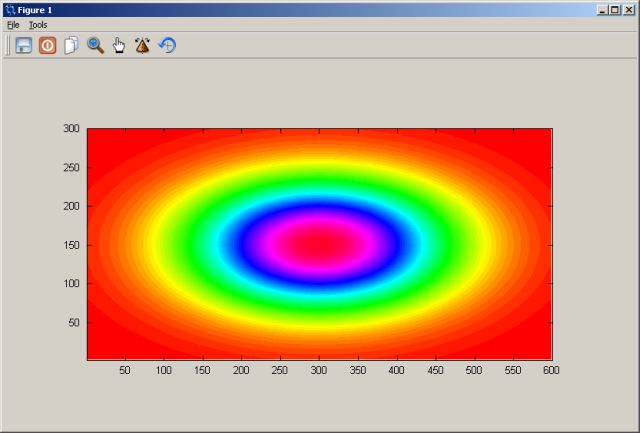Click the Save figure disk icon
The height and width of the screenshot is (433, 640).
(24, 45)
